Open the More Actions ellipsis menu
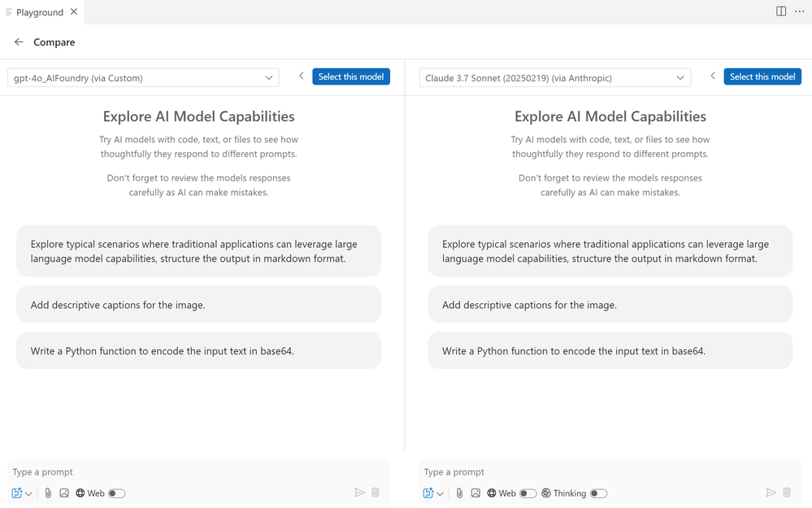 (x=799, y=11)
